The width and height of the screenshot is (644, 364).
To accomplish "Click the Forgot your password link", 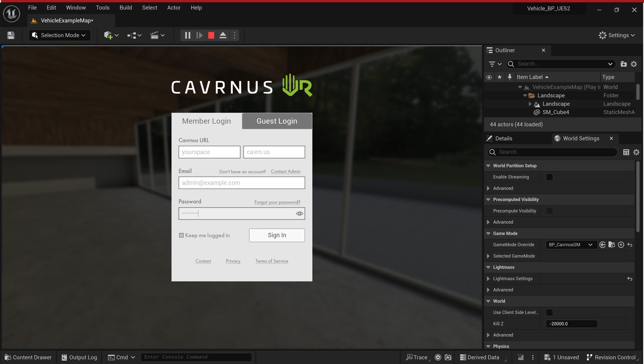I will pyautogui.click(x=277, y=202).
